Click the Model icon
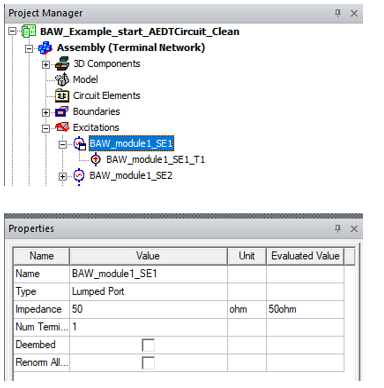384x388 pixels. pyautogui.click(x=62, y=80)
